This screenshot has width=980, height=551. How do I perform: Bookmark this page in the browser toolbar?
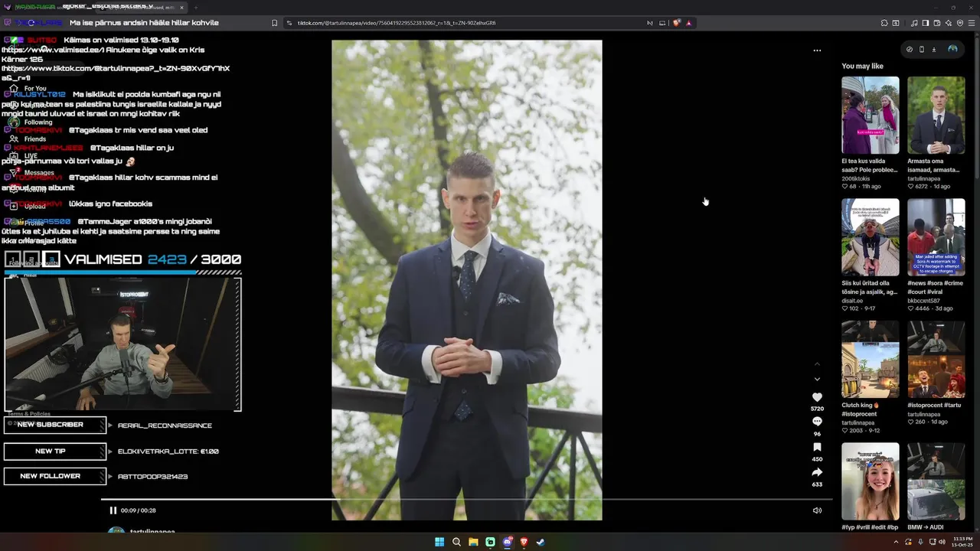[274, 23]
